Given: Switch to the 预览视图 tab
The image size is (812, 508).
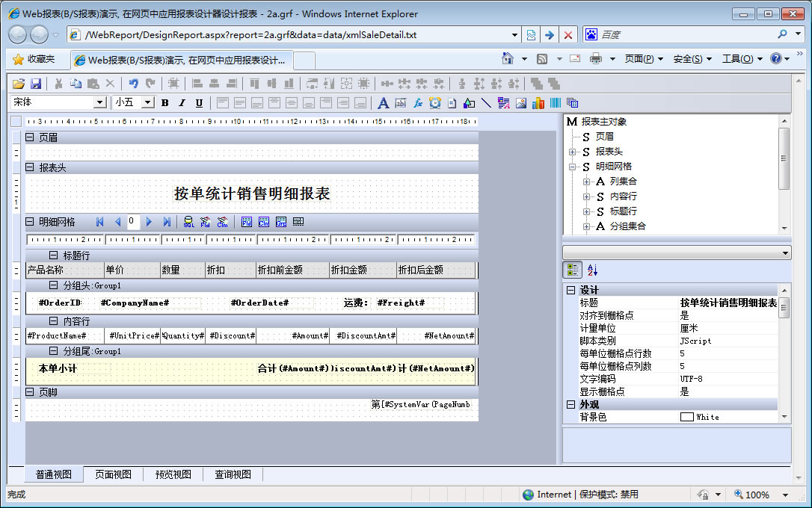Looking at the screenshot, I should pyautogui.click(x=173, y=474).
